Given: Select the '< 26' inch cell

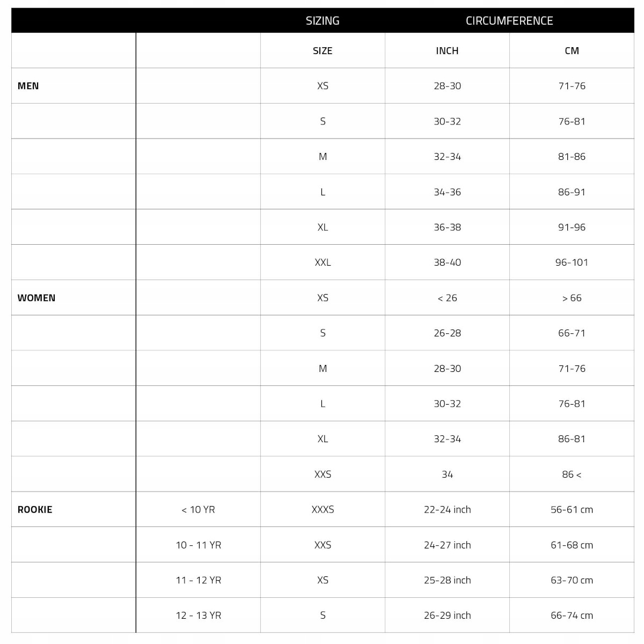Looking at the screenshot, I should click(447, 298).
